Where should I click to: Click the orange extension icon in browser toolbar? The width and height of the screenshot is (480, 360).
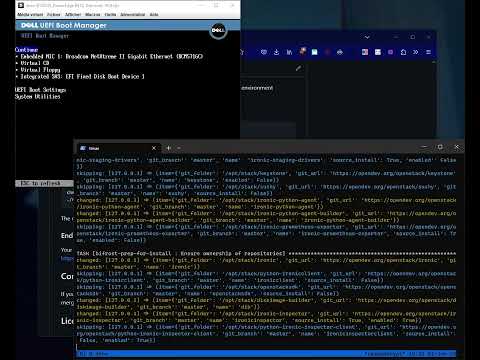[302, 51]
